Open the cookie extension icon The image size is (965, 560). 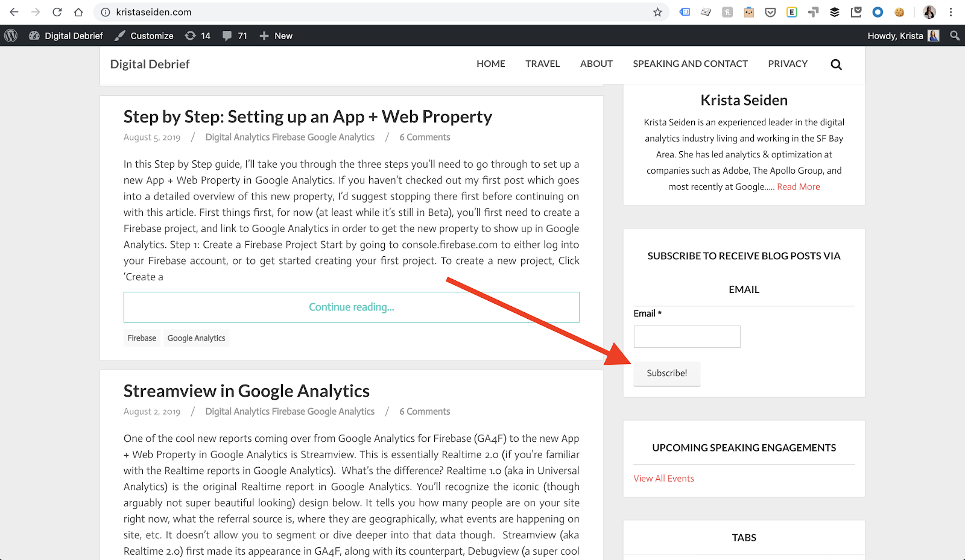pos(899,12)
